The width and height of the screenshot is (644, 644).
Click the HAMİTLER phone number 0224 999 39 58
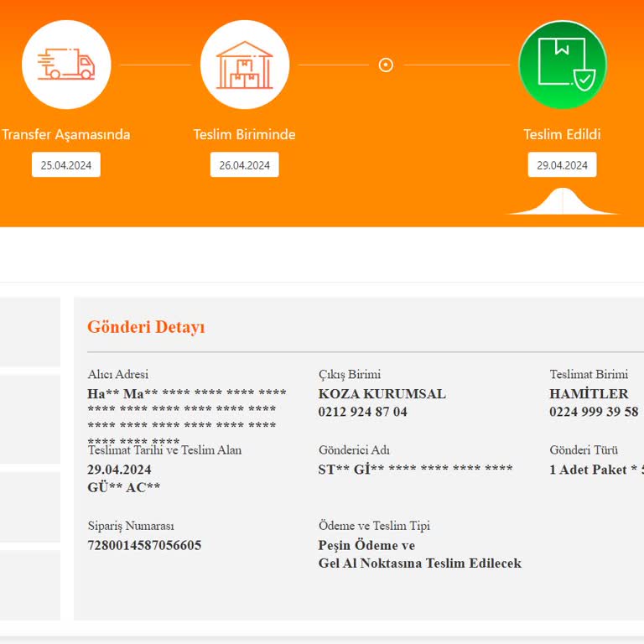[594, 412]
